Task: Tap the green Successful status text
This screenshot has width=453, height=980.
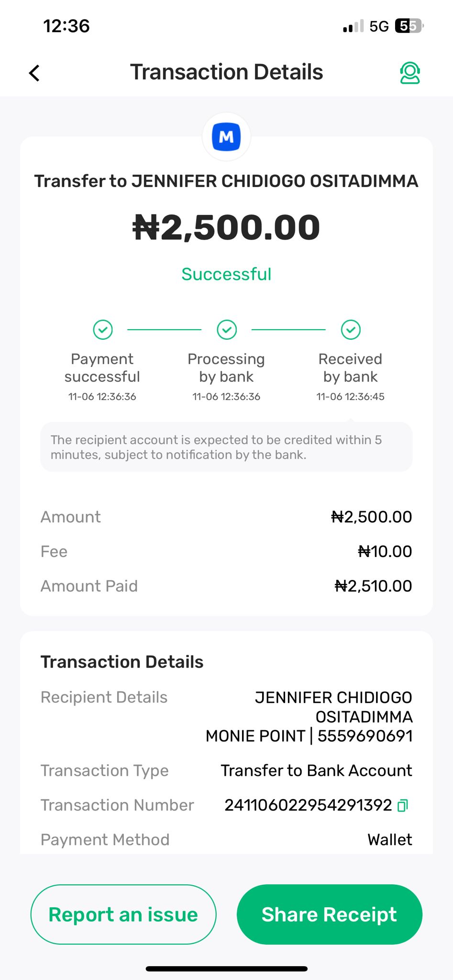Action: (x=226, y=274)
